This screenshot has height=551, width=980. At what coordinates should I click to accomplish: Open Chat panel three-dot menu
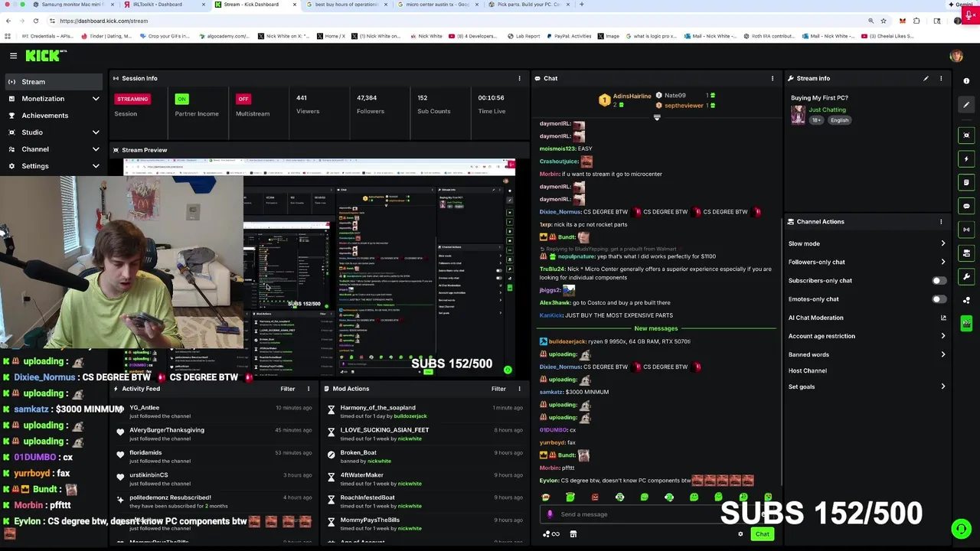pyautogui.click(x=772, y=78)
